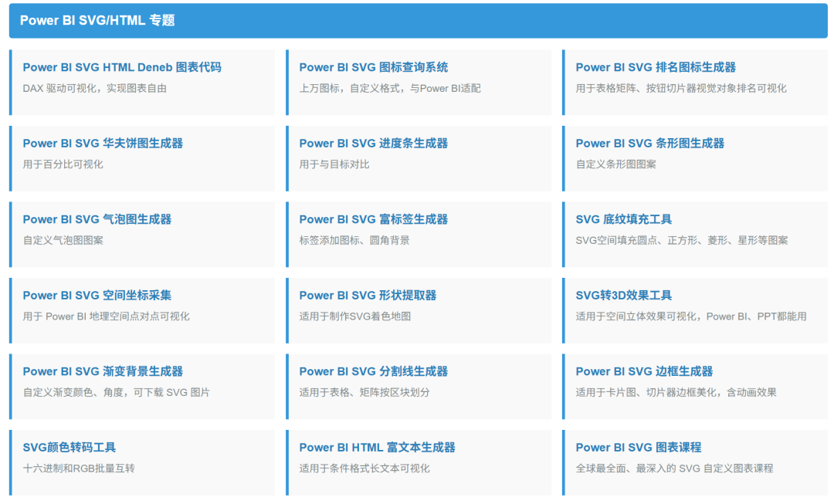Click description '自定义气泡图图案'
The width and height of the screenshot is (834, 504).
click(63, 241)
